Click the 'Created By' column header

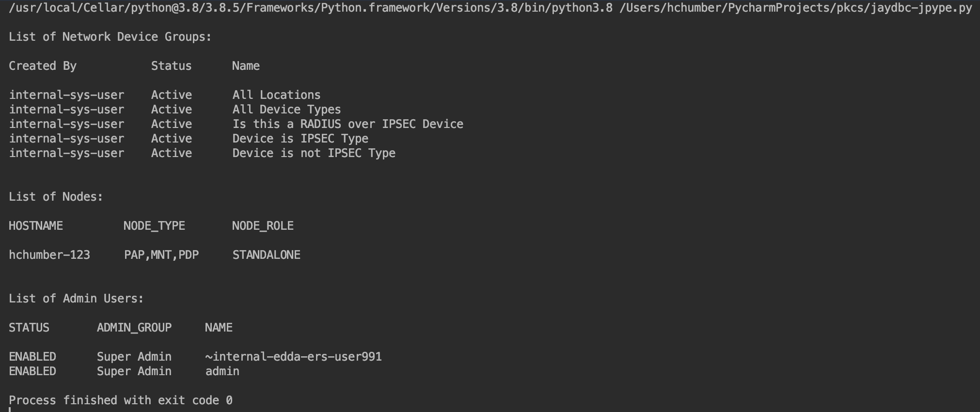[43, 66]
